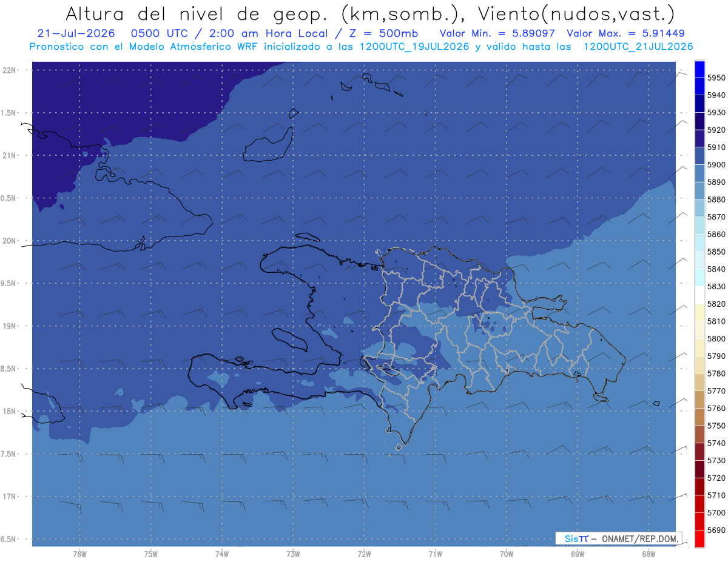Click the 74W longitude axis label

coord(222,554)
